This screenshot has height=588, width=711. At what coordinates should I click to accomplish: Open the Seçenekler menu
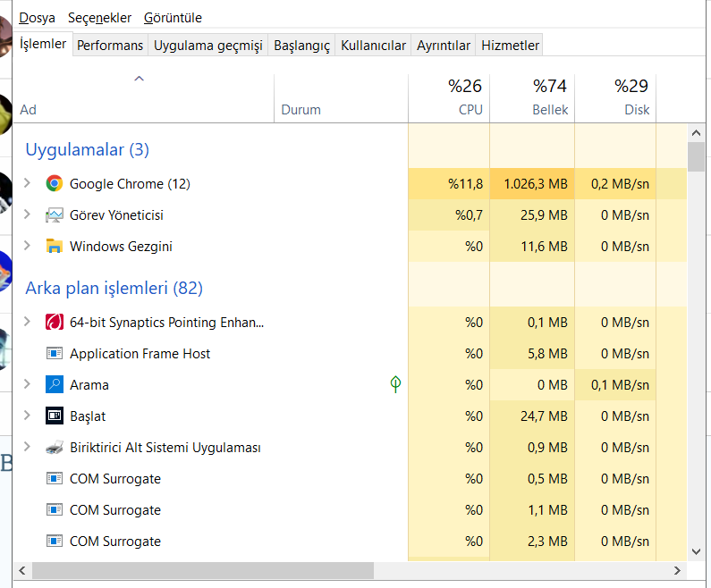point(99,18)
